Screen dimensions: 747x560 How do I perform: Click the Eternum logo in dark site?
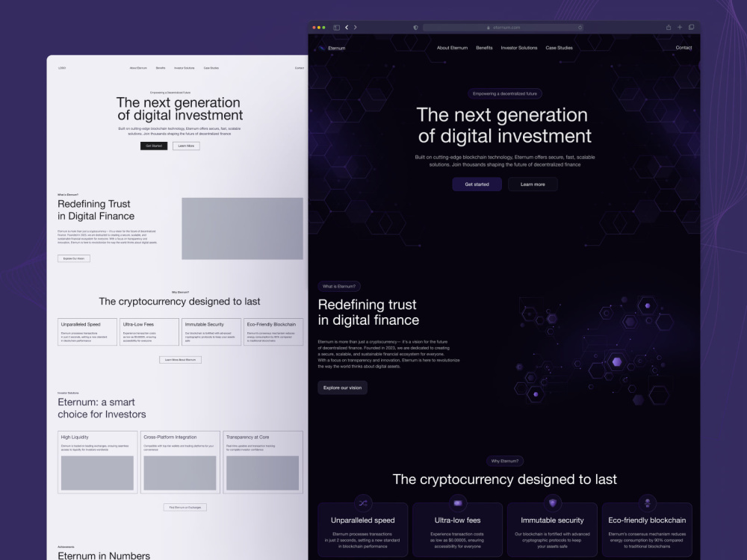pos(332,48)
